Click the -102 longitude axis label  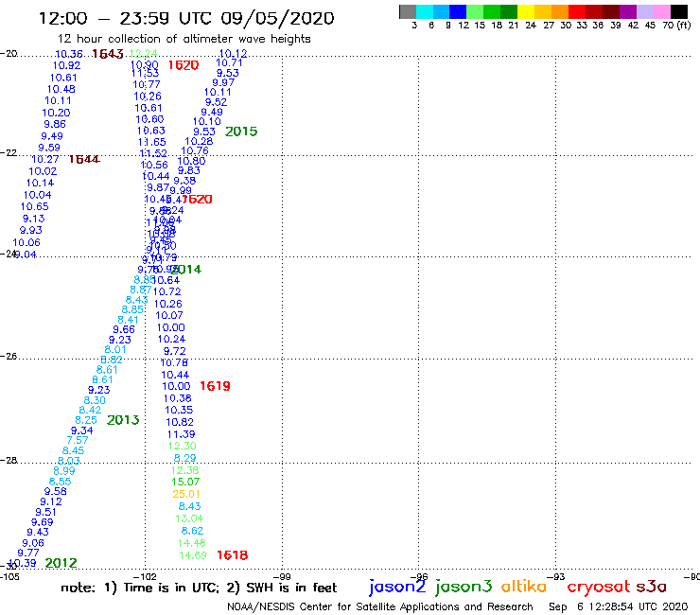[145, 577]
